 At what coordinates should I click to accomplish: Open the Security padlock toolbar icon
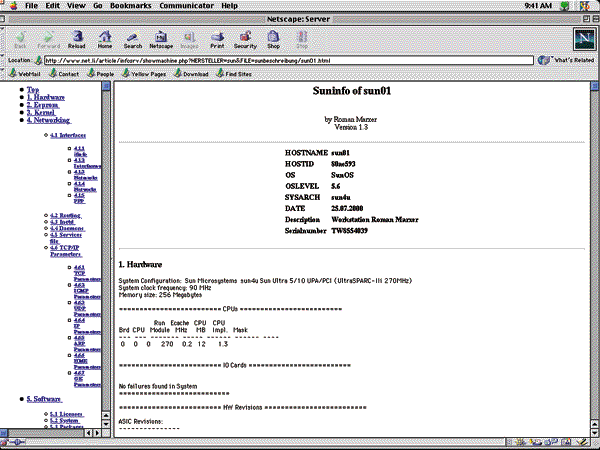[245, 39]
